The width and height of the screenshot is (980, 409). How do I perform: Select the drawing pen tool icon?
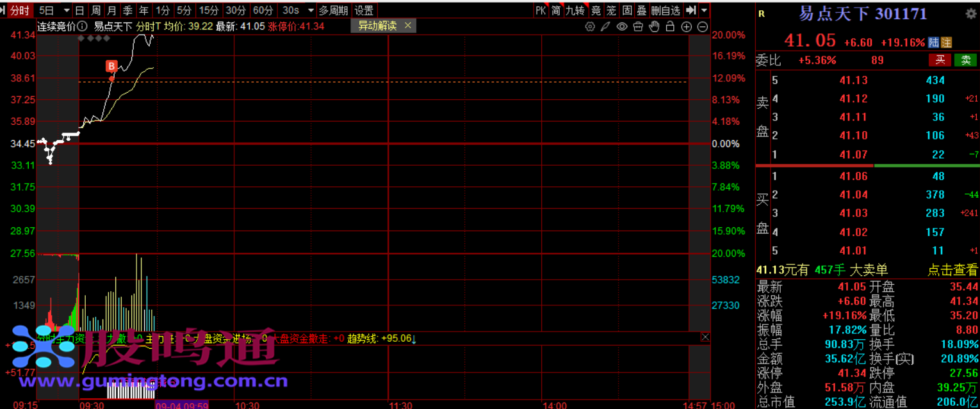606,26
